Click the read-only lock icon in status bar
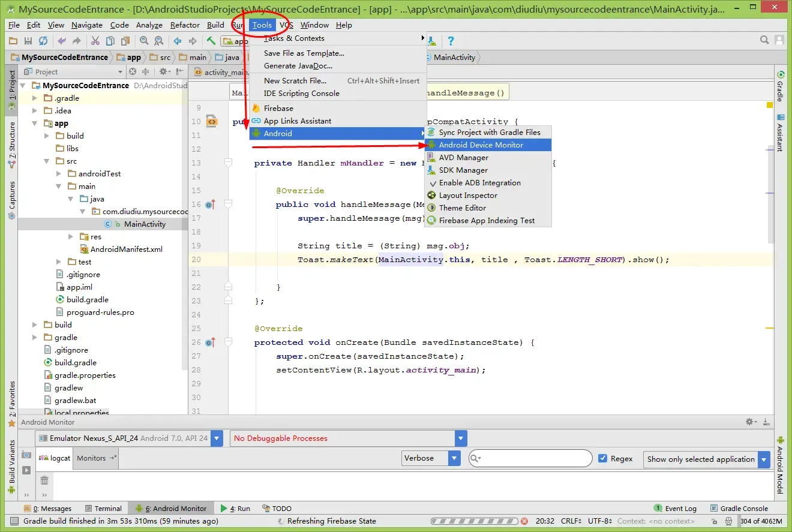This screenshot has width=792, height=532. pos(713,521)
